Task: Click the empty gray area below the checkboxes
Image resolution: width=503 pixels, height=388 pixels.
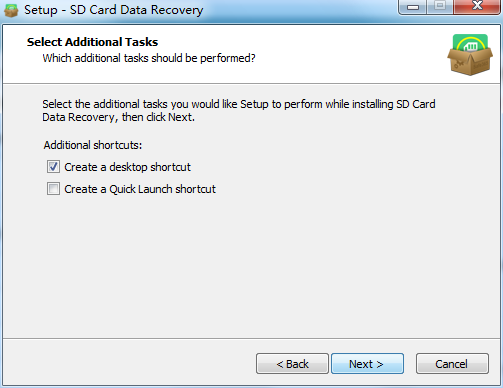Action: (x=251, y=267)
